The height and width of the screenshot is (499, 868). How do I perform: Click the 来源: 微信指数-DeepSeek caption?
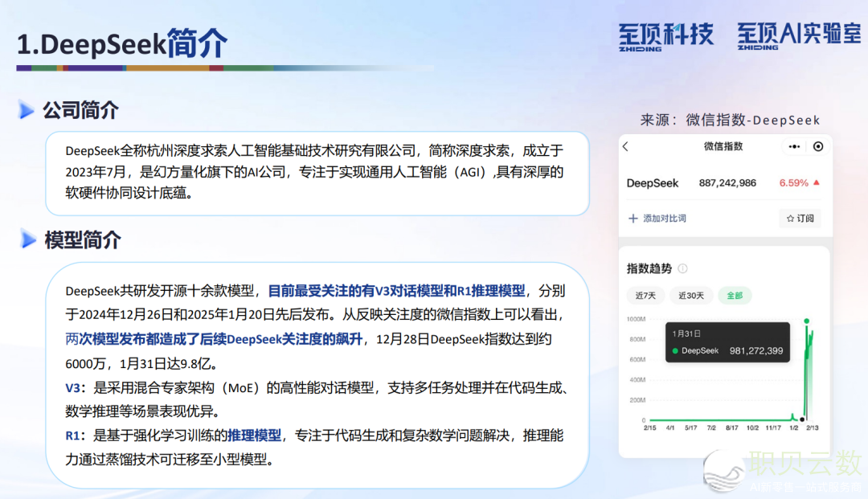click(730, 120)
